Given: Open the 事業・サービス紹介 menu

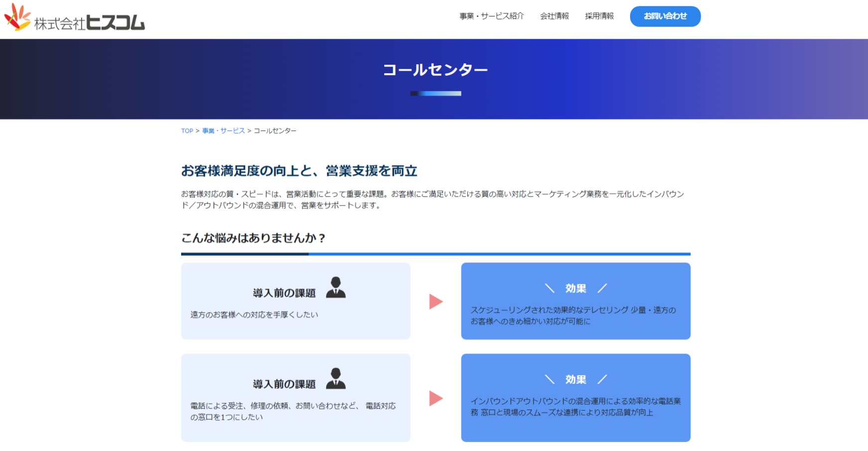Looking at the screenshot, I should [491, 16].
